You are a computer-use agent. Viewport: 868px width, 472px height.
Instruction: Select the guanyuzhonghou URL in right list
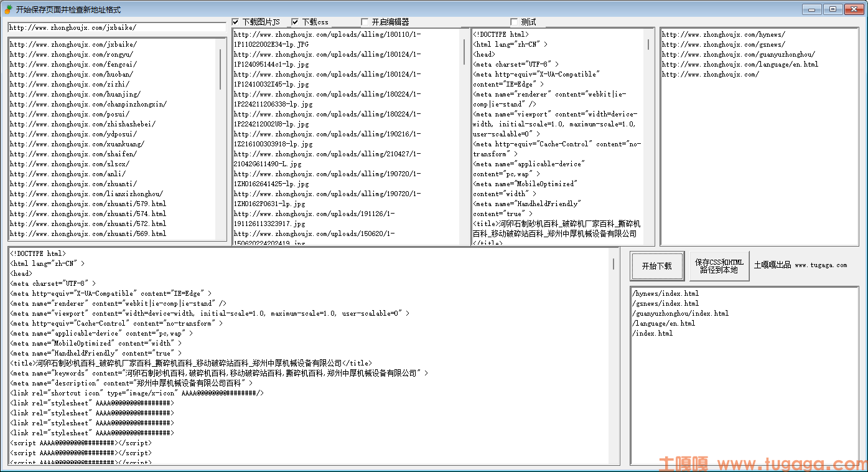point(739,54)
